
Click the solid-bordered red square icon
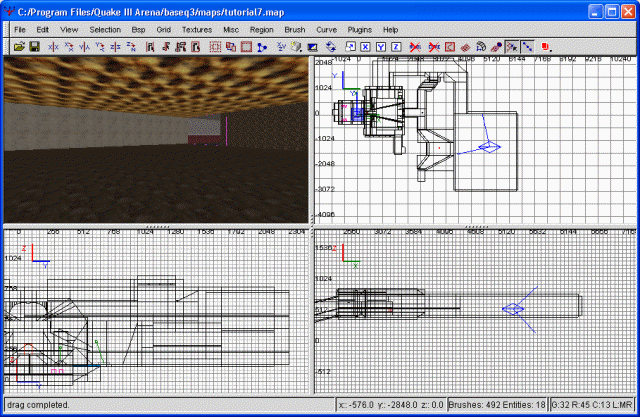tap(246, 47)
